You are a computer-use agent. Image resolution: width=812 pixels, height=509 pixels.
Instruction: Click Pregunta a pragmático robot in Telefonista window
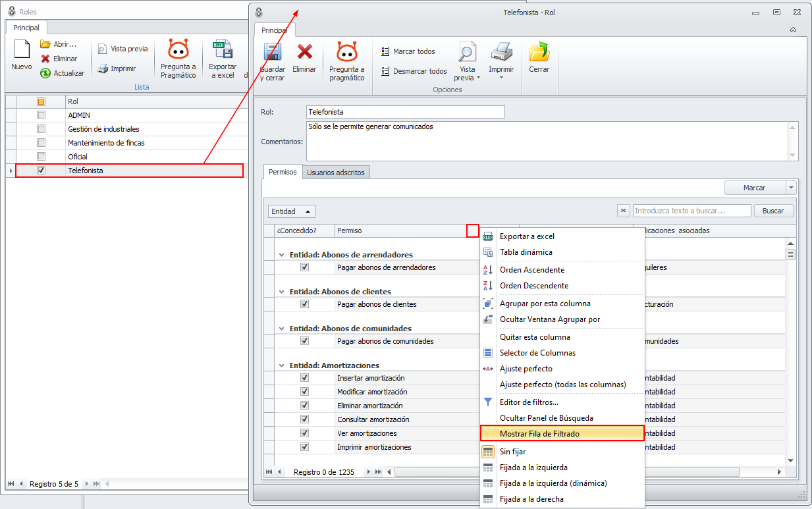tap(346, 52)
